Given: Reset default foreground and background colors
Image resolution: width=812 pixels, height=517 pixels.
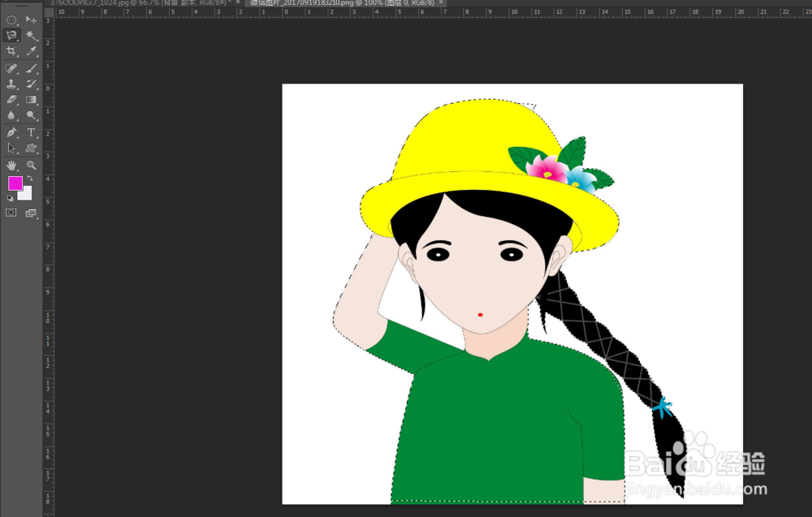Looking at the screenshot, I should (x=11, y=198).
